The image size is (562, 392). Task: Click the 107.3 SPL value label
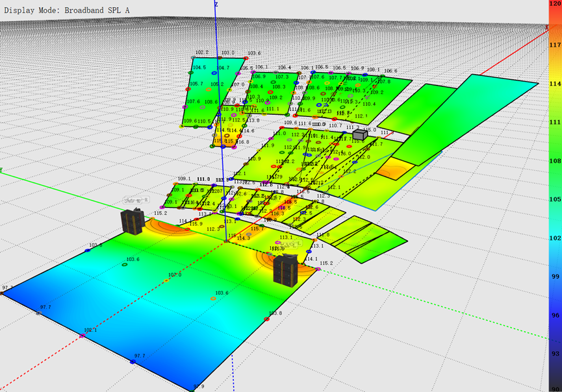point(282,77)
